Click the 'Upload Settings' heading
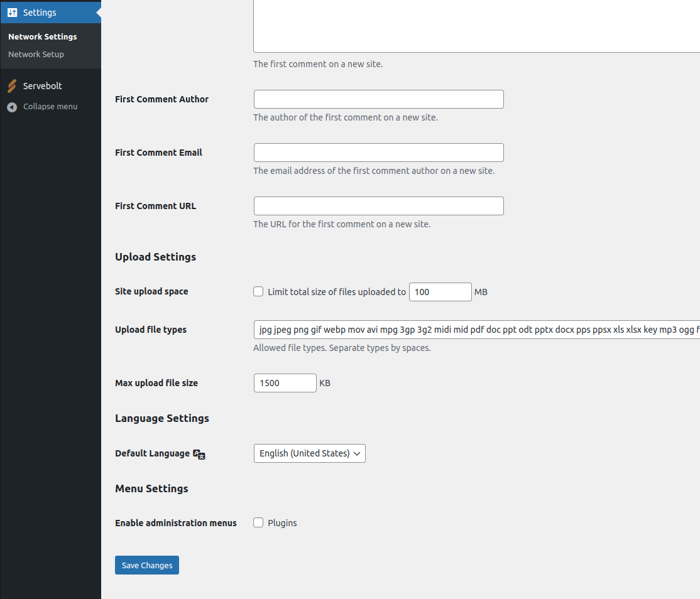700x599 pixels. [x=155, y=257]
